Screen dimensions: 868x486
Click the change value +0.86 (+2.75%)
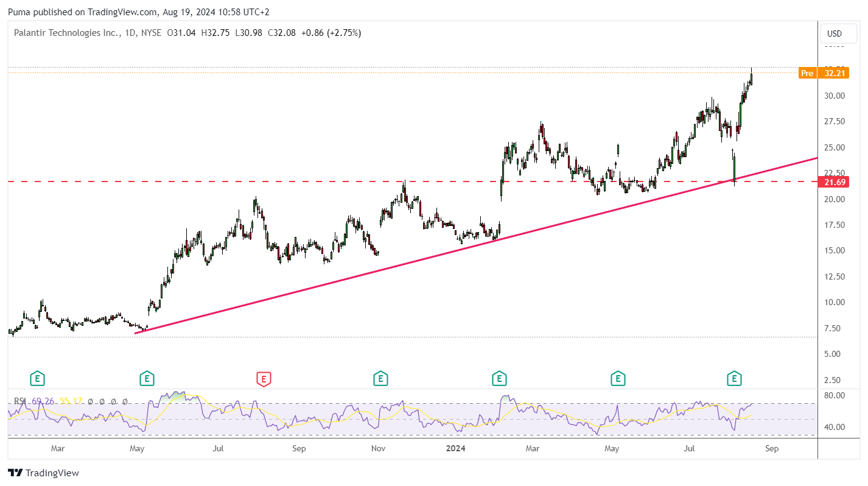[x=331, y=33]
